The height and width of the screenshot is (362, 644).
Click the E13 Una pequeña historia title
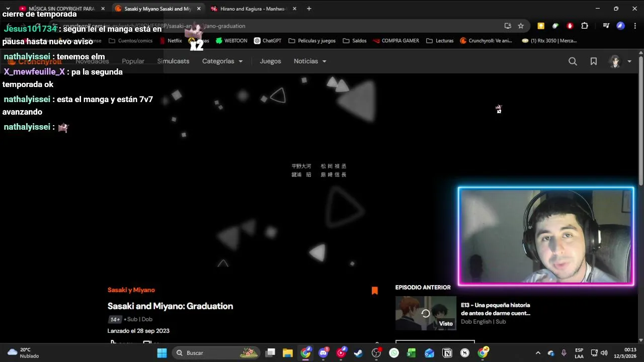coord(496,309)
